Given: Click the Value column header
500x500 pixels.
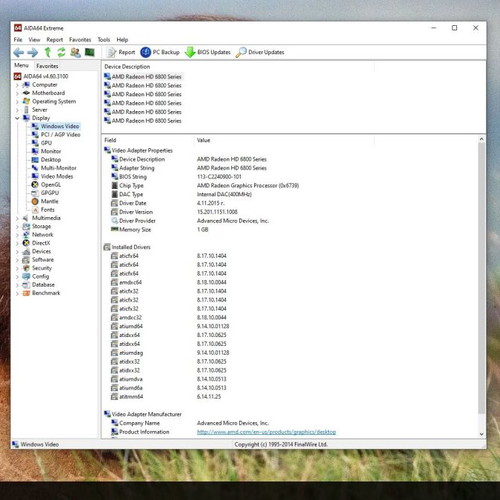Looking at the screenshot, I should (x=204, y=140).
